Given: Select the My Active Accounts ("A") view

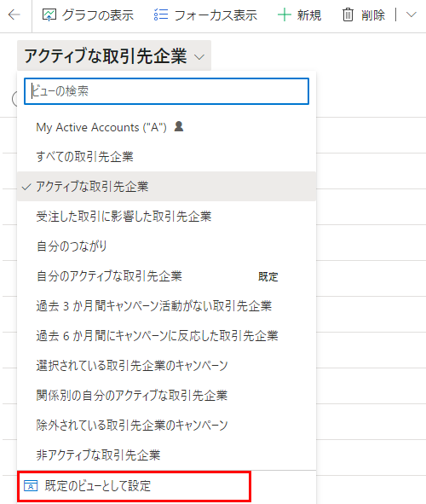Looking at the screenshot, I should 166,127.
